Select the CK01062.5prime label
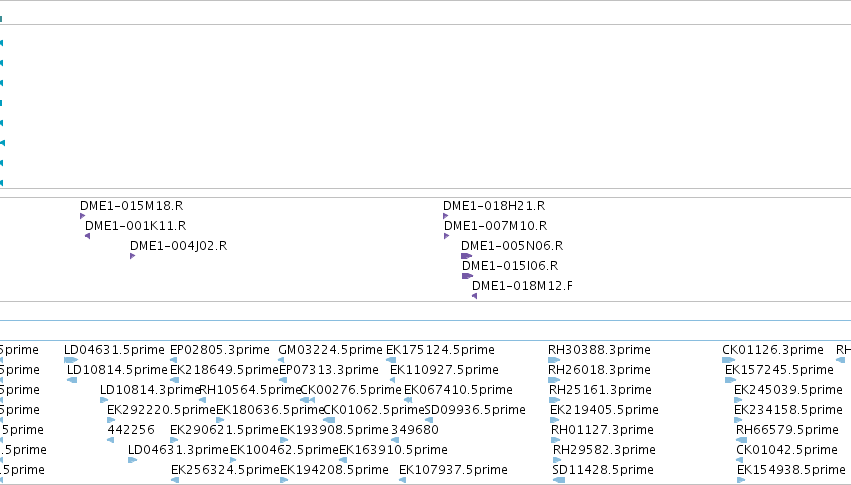The height and width of the screenshot is (485, 851). click(x=373, y=411)
